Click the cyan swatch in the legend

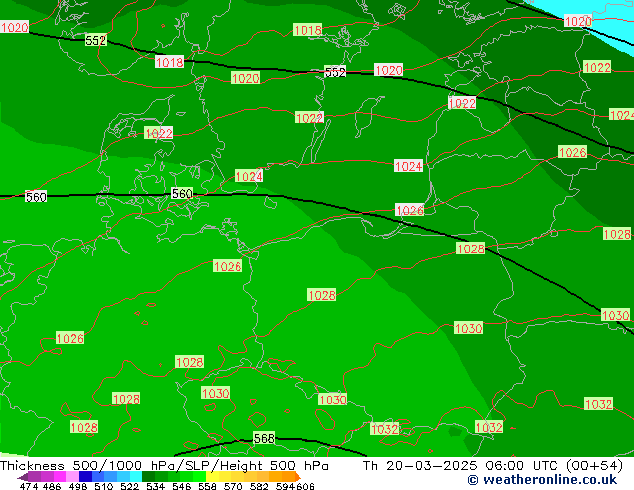click(136, 477)
